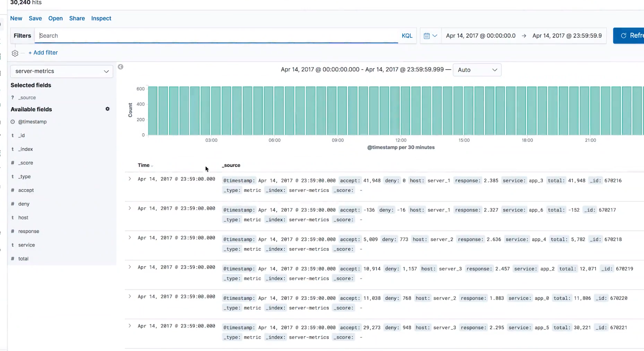The height and width of the screenshot is (351, 644).
Task: Collapse the fields sidebar arrow icon
Action: pos(121,67)
